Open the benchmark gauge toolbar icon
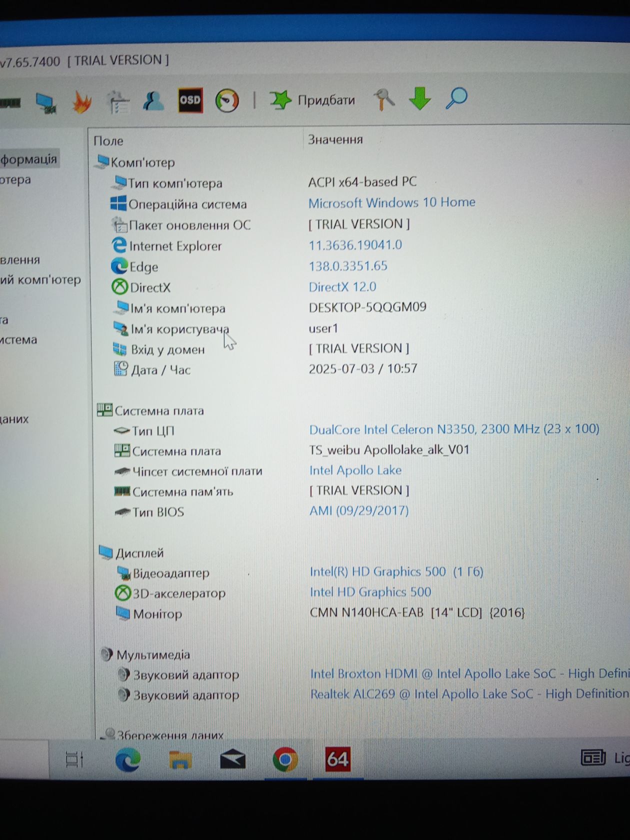Screen dimensions: 630x840 [227, 100]
